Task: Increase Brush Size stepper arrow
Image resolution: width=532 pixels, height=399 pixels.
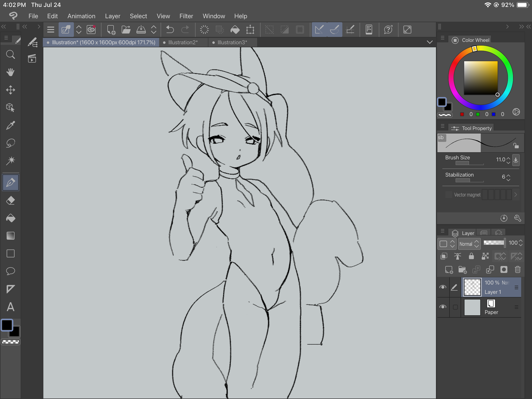Action: coord(508,158)
